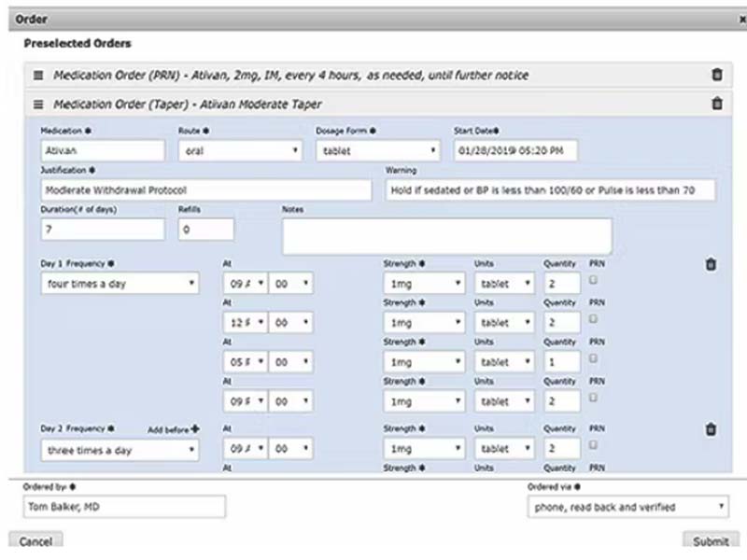Image resolution: width=747 pixels, height=560 pixels.
Task: Remove Day 2 frequency with trash icon
Action: [711, 430]
